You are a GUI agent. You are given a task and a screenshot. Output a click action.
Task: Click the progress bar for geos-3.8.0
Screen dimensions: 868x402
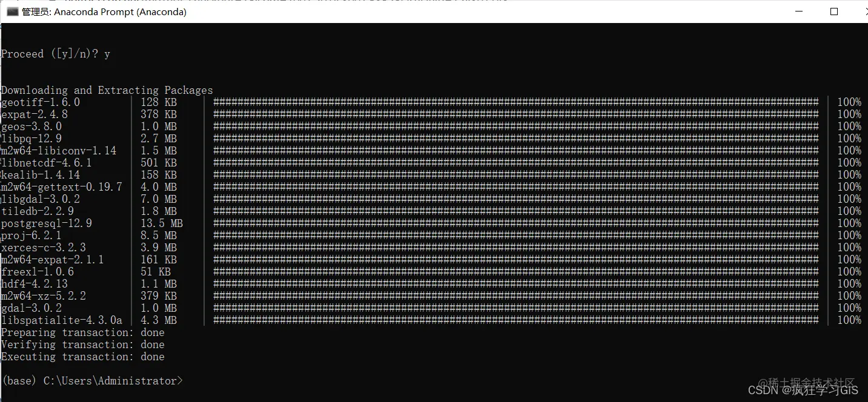coord(516,127)
